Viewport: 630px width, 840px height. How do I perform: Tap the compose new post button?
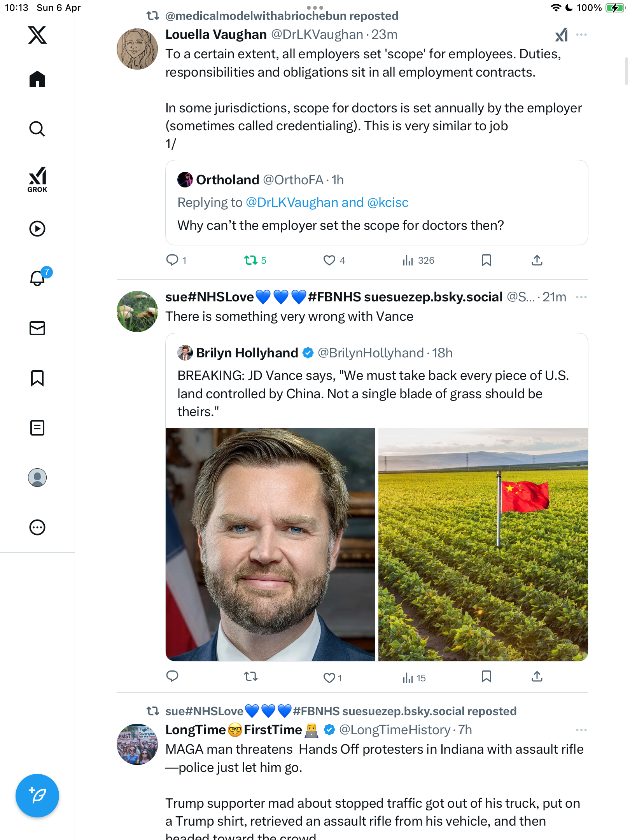tap(37, 796)
